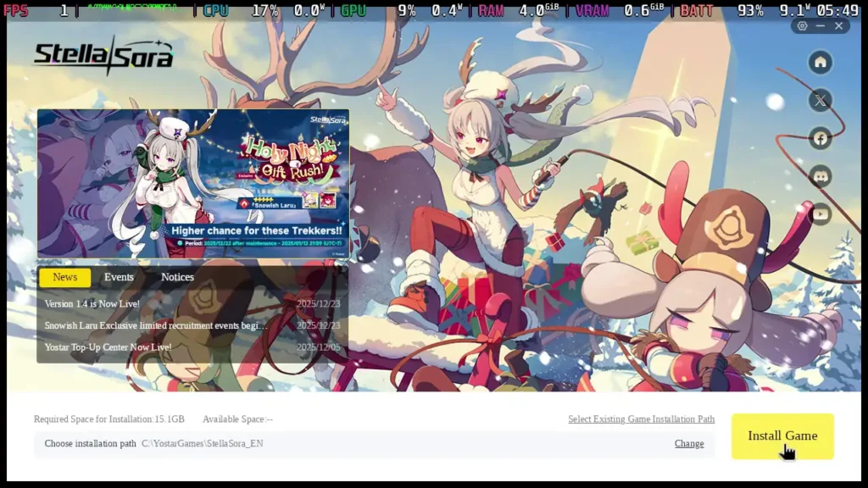The image size is (868, 488).
Task: Open the YouTube channel sidebar icon
Action: pos(820,214)
